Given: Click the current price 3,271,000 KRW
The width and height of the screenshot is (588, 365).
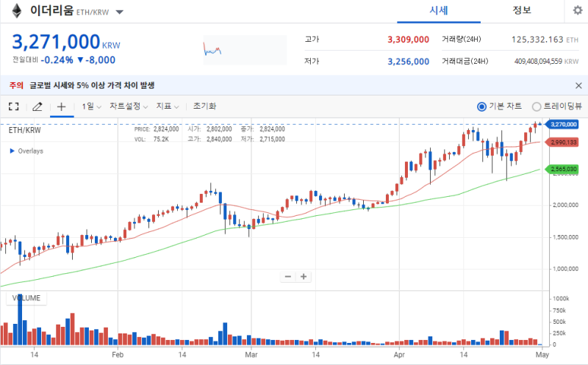Looking at the screenshot, I should point(66,42).
